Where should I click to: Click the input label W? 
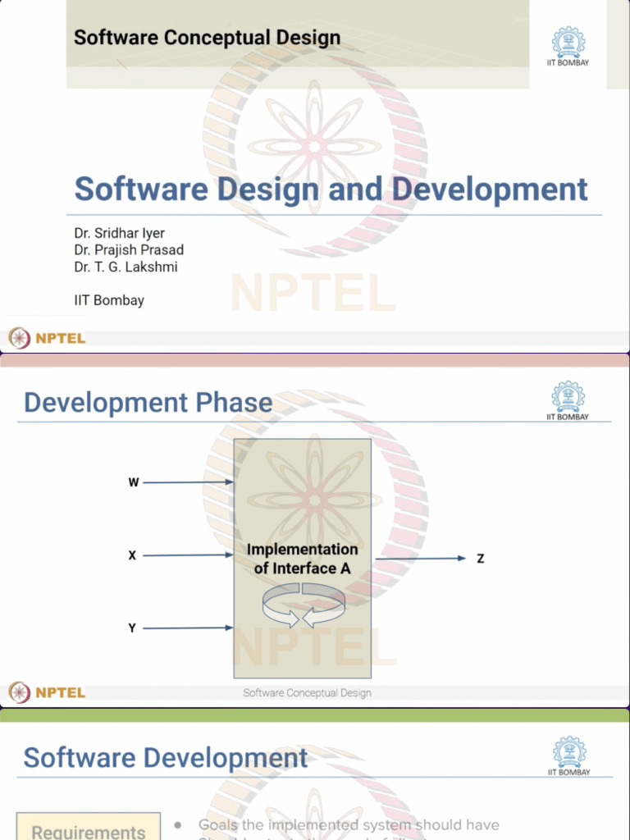(x=134, y=482)
